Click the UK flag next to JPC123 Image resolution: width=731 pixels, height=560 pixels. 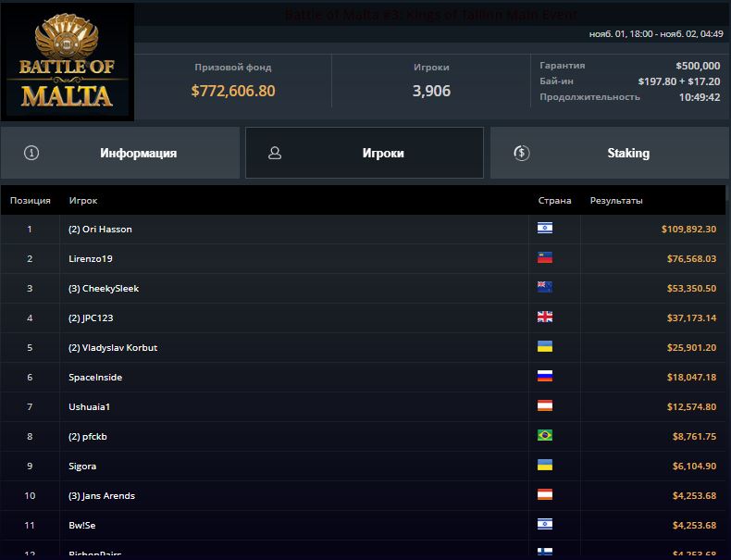click(545, 317)
